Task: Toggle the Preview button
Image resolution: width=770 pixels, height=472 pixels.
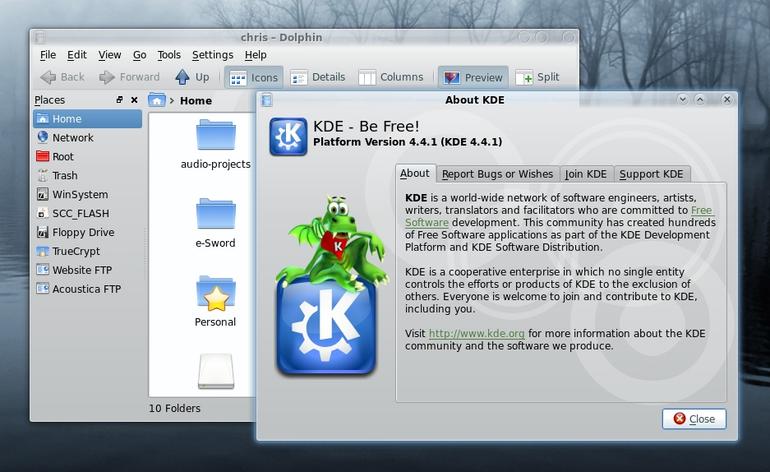Action: (x=473, y=78)
